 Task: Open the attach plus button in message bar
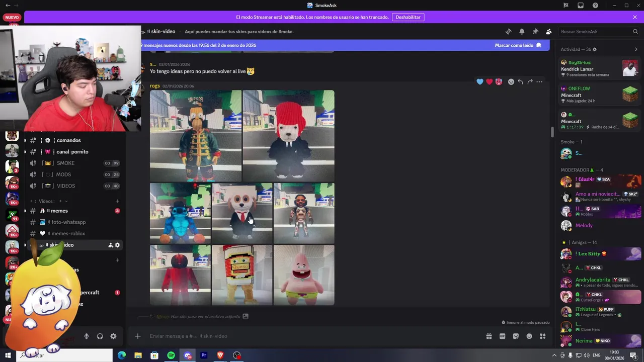pyautogui.click(x=138, y=336)
